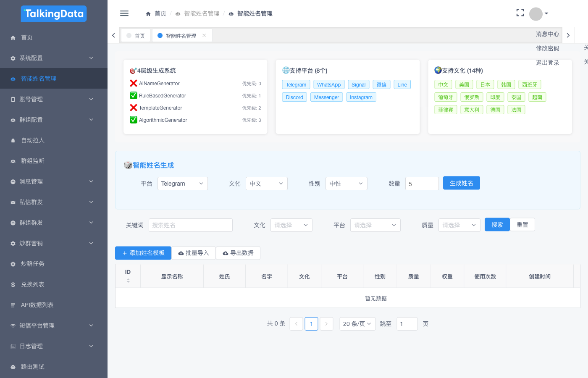Go to next page arrow
Viewport: 588px width, 378px height.
click(326, 324)
